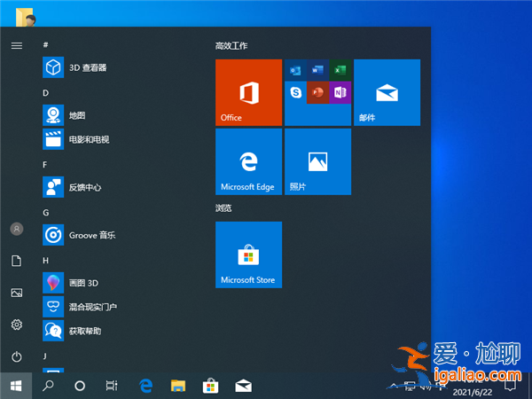Launch 地图 from the app list
The width and height of the screenshot is (532, 399).
(x=64, y=115)
